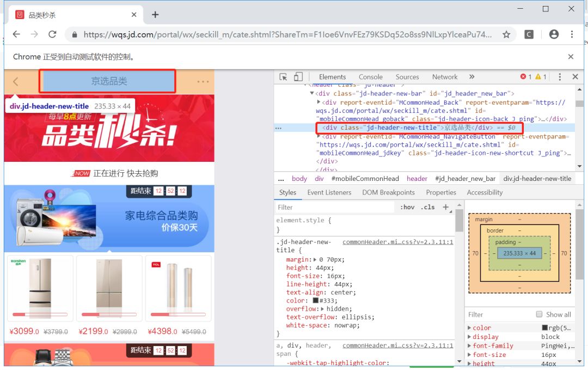The image size is (588, 370).
Task: Open the Chrome profile avatar
Action: (x=554, y=34)
